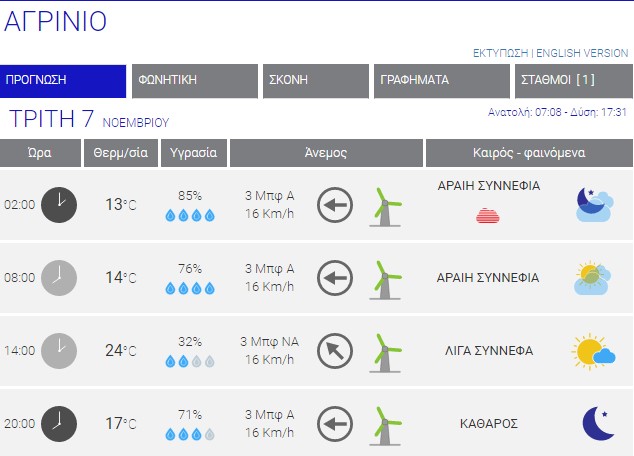This screenshot has width=634, height=456.
Task: Click the ΕΚΤΥΠΩΣΗ print link
Action: tap(500, 53)
